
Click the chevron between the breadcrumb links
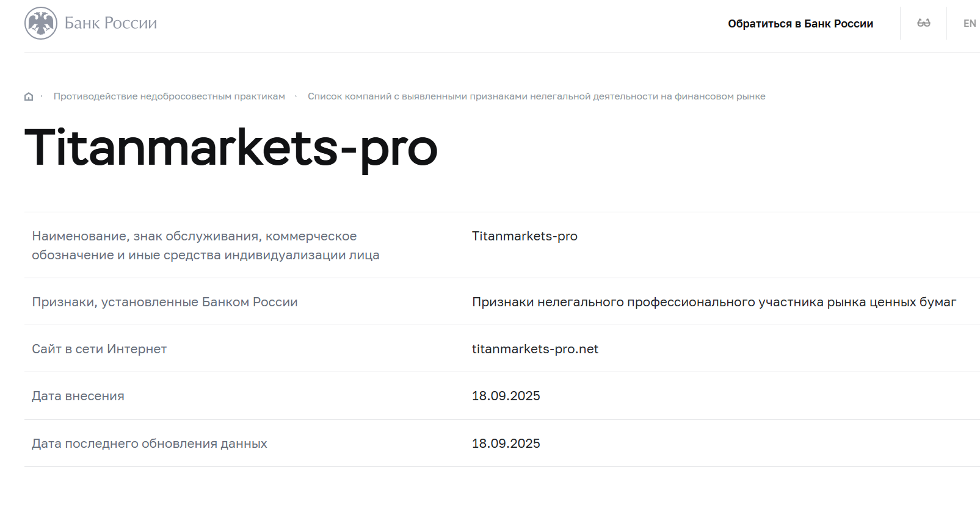(x=296, y=96)
